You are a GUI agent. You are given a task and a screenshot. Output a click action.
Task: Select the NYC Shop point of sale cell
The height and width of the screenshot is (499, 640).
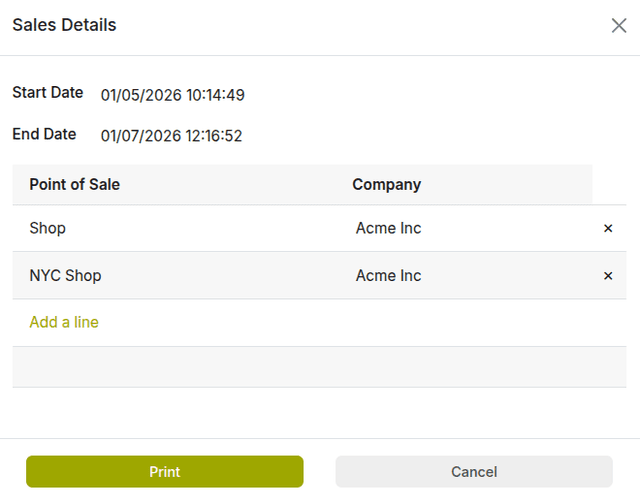(66, 276)
